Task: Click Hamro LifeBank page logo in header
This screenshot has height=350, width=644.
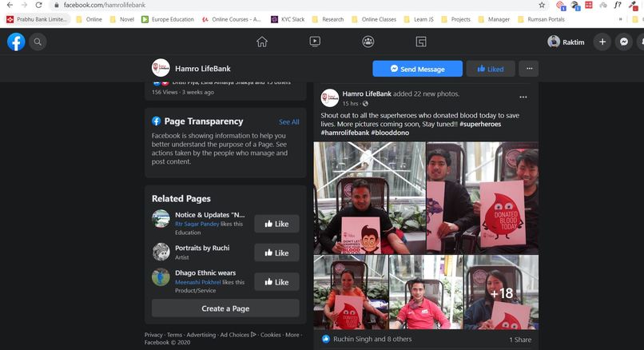Action: coord(161,68)
